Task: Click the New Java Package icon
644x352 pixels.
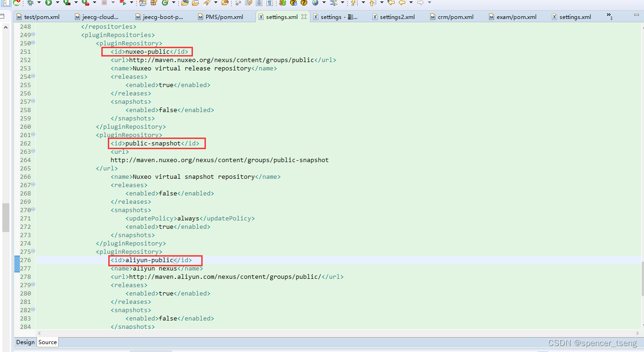Action: coord(154,2)
